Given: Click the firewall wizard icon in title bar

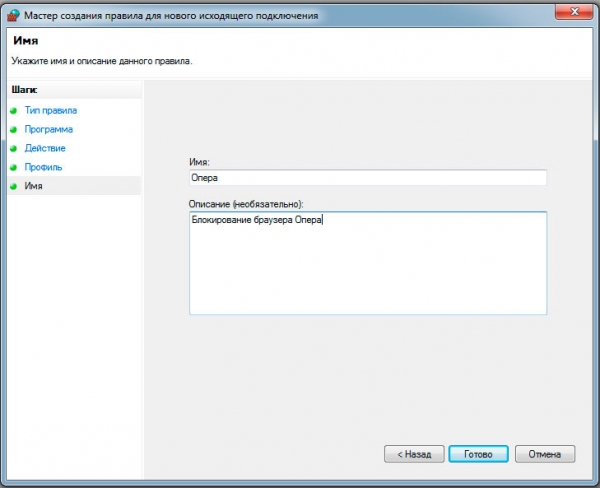Looking at the screenshot, I should tap(12, 14).
